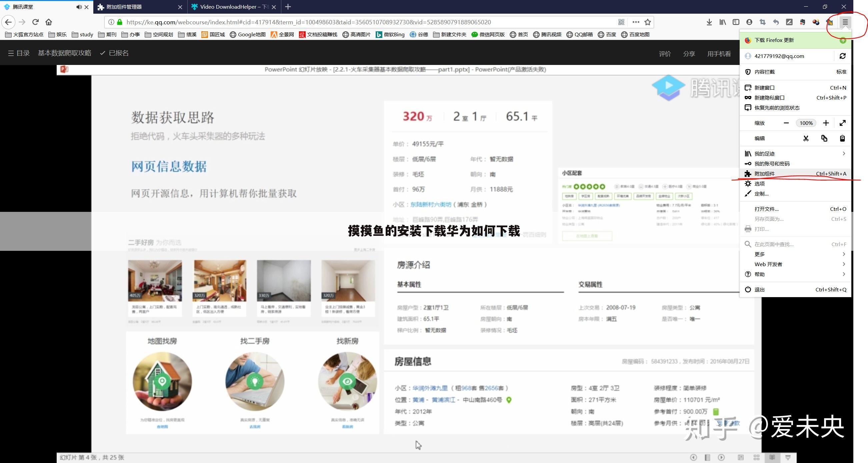
Task: Go to the home page icon
Action: (49, 22)
